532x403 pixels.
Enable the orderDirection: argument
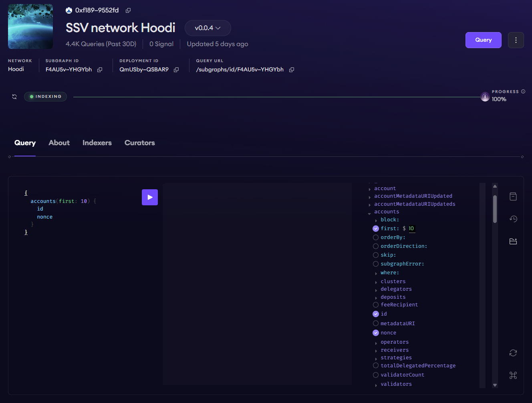click(x=376, y=246)
